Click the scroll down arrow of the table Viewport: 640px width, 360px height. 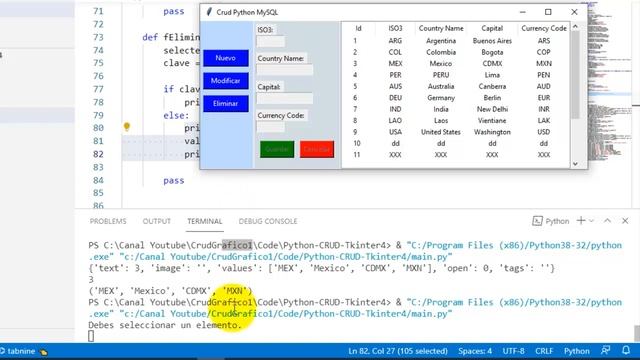576,164
